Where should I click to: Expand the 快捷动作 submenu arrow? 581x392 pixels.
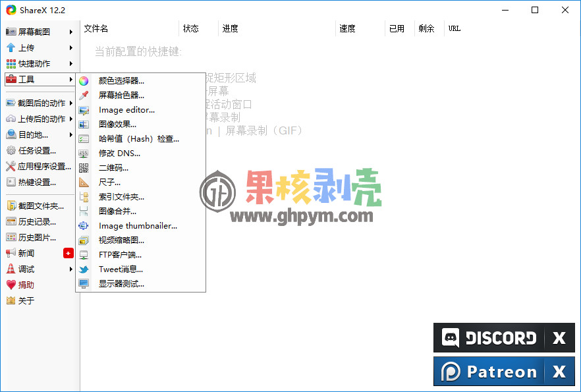70,64
